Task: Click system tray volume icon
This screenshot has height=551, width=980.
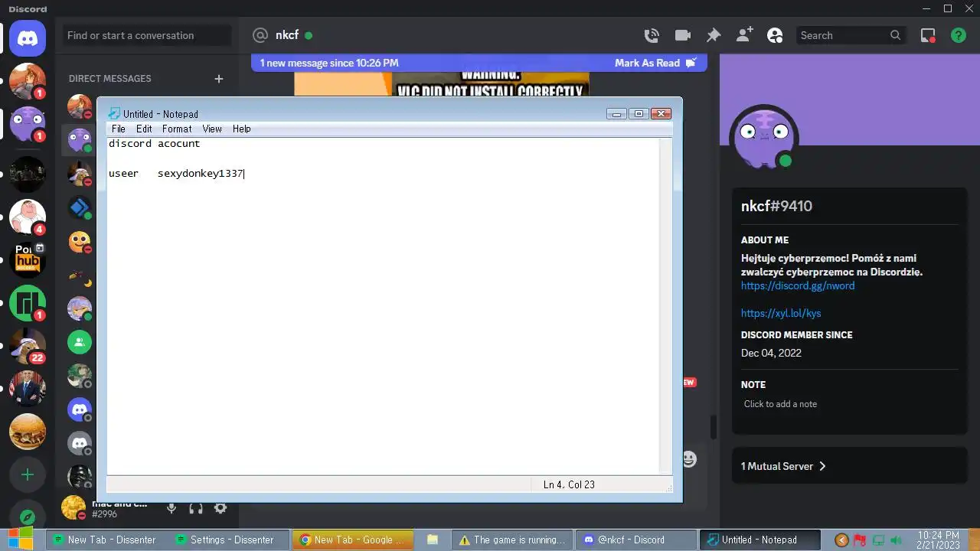Action: [896, 540]
